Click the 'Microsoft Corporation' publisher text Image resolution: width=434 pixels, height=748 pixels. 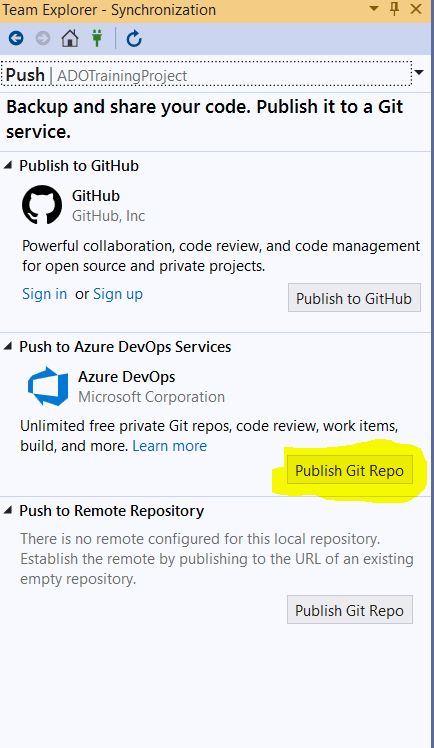click(152, 396)
